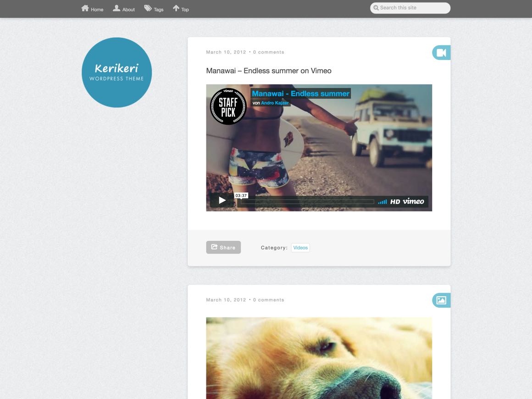This screenshot has width=532, height=399.
Task: Play the Manawai video
Action: [222, 200]
